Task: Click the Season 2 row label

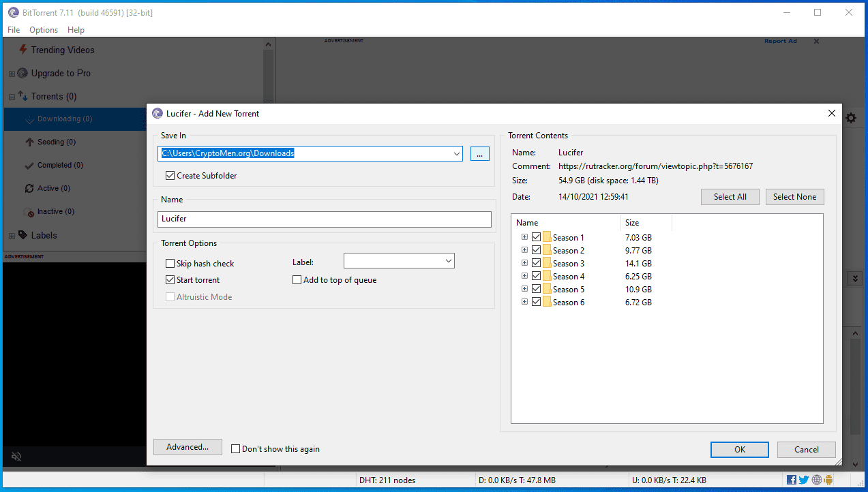Action: point(569,250)
